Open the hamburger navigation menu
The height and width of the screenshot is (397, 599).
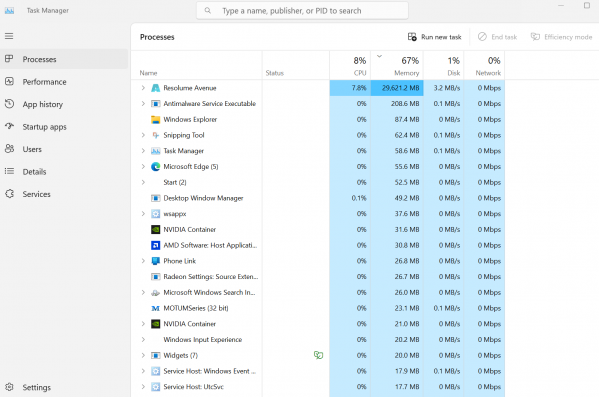pyautogui.click(x=9, y=36)
